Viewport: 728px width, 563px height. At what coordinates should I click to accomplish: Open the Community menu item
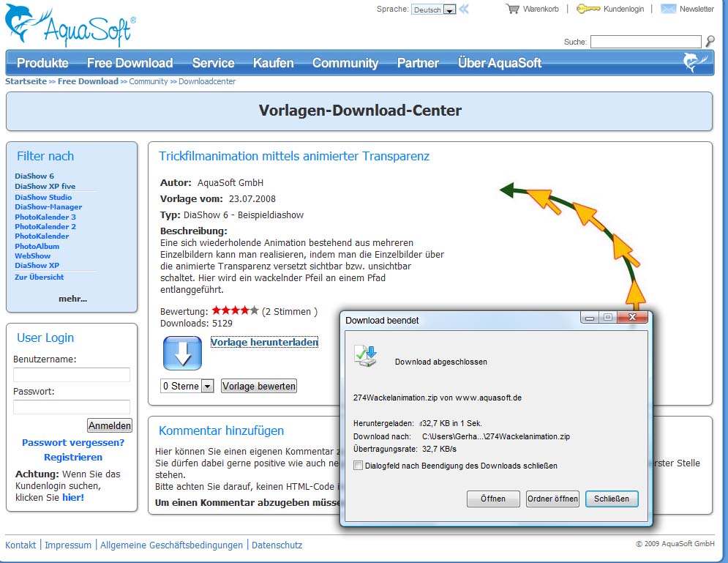[x=345, y=63]
